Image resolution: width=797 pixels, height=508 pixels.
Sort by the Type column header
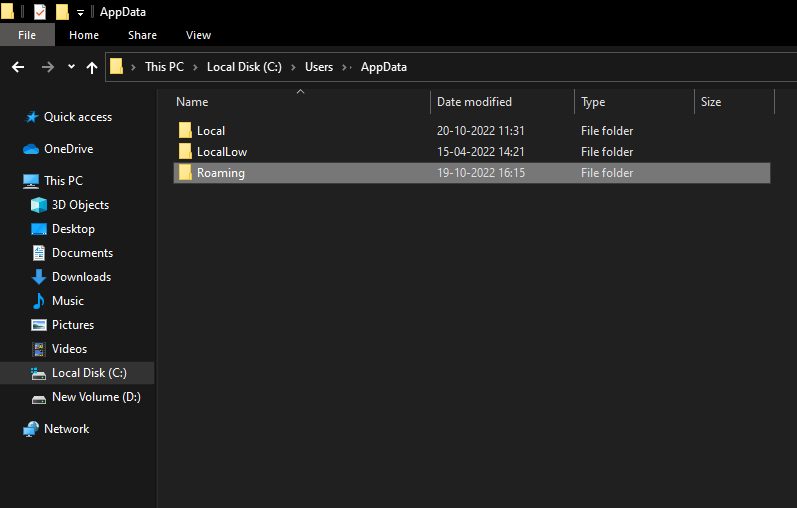click(x=593, y=102)
